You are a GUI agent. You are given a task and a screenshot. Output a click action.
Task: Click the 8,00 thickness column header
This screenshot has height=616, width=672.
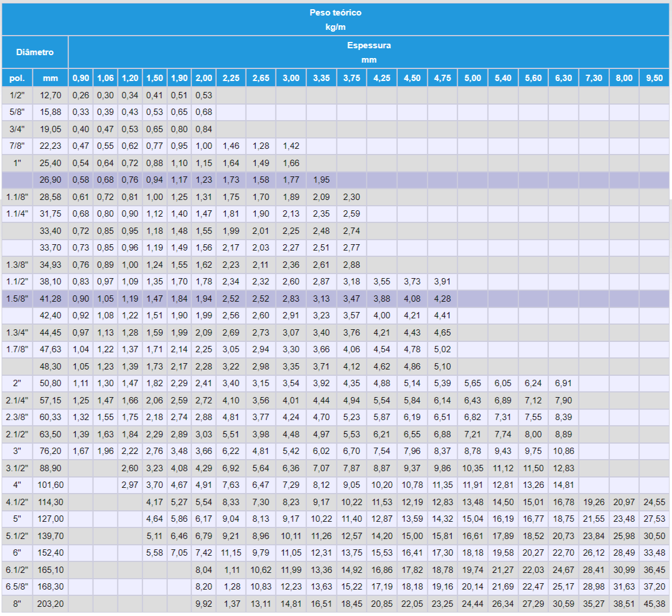[x=624, y=78]
